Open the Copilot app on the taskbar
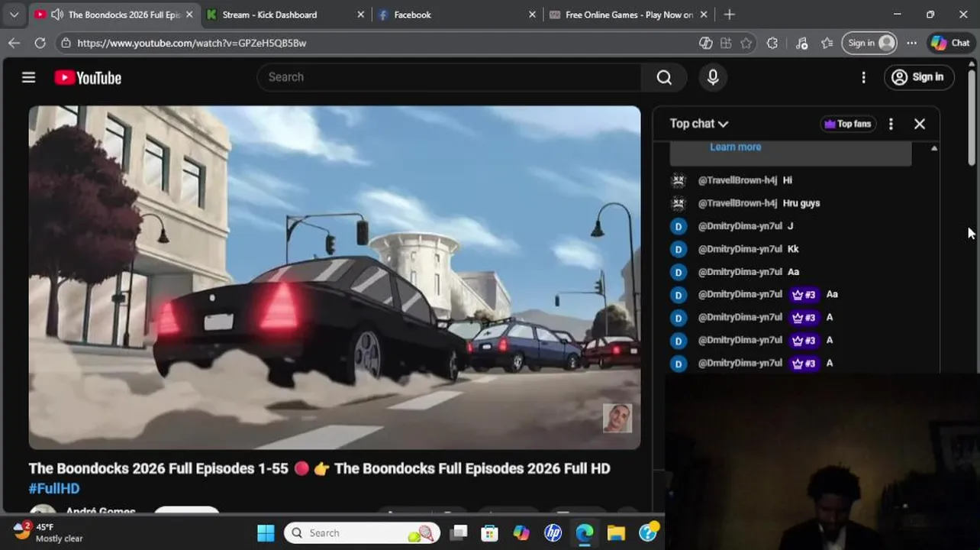980x550 pixels. click(521, 533)
